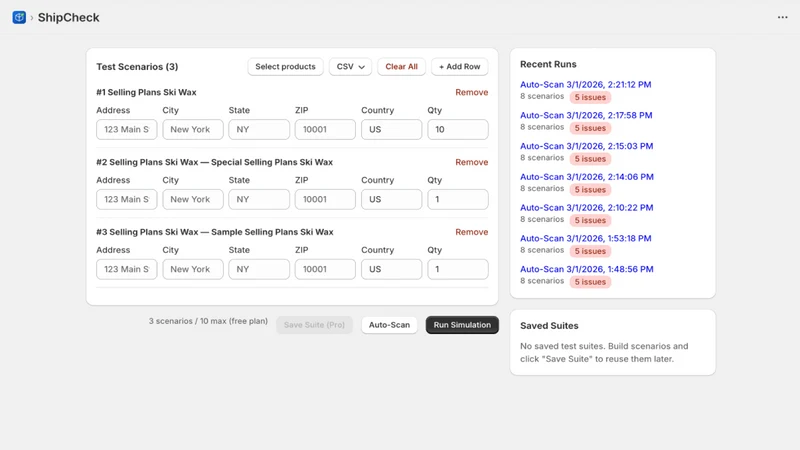Click the Auto-Scan button
Screen dimensions: 800x450
(389, 325)
